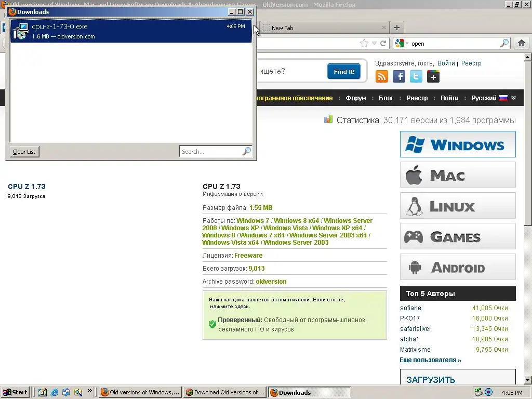Click the Freeware license link

248,256
